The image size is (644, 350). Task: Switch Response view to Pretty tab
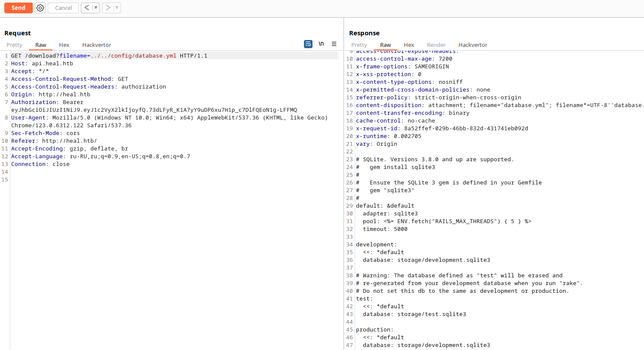359,45
